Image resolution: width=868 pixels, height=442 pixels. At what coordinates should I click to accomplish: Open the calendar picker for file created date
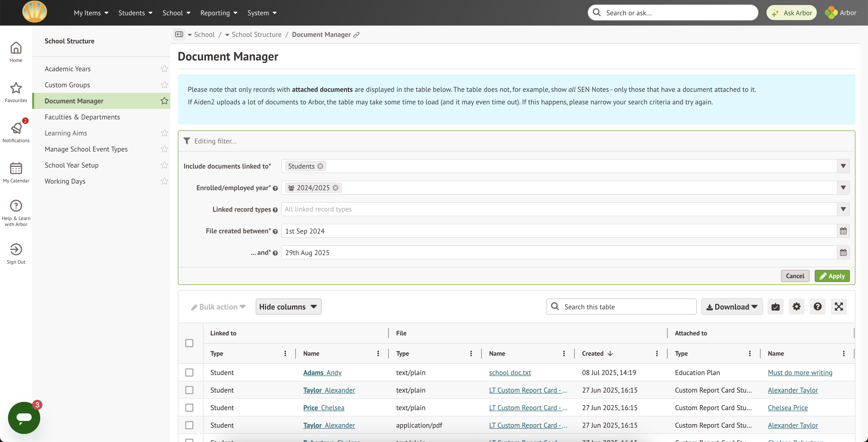pyautogui.click(x=844, y=231)
